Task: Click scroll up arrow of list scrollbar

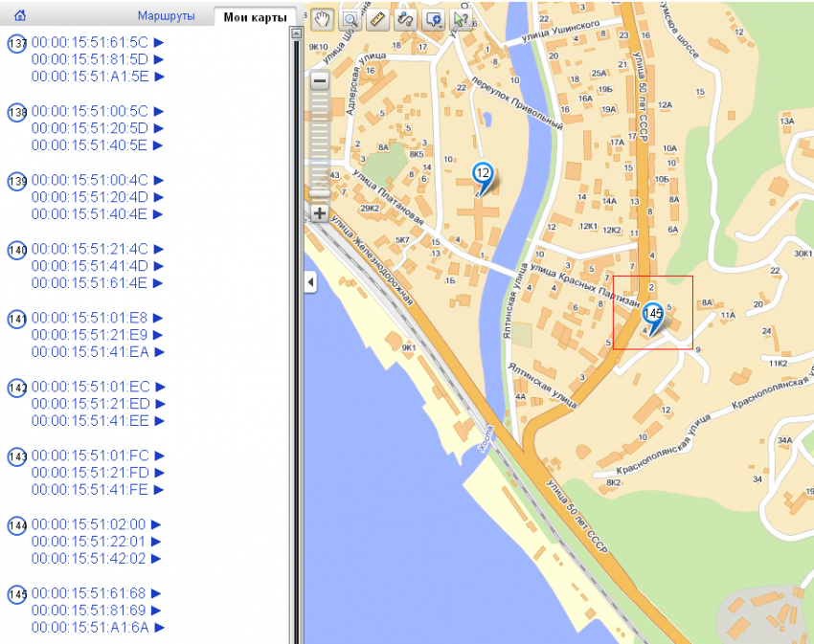Action: (295, 33)
